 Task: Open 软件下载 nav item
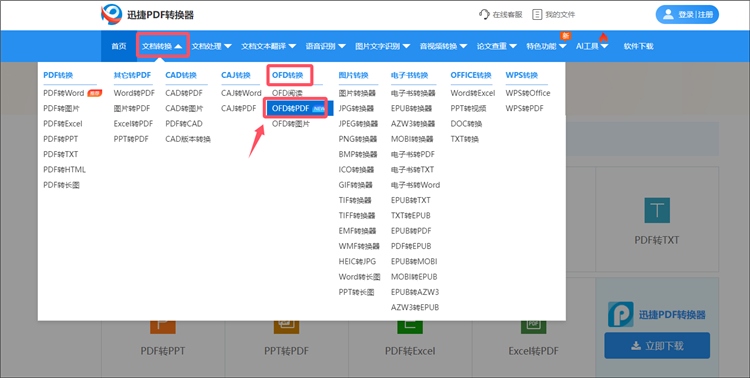[638, 46]
